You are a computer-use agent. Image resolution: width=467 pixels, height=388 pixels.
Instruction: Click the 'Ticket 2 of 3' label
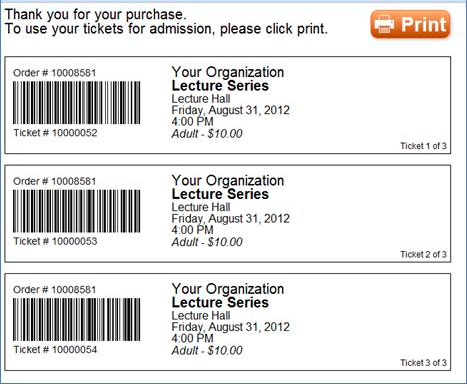coord(423,254)
